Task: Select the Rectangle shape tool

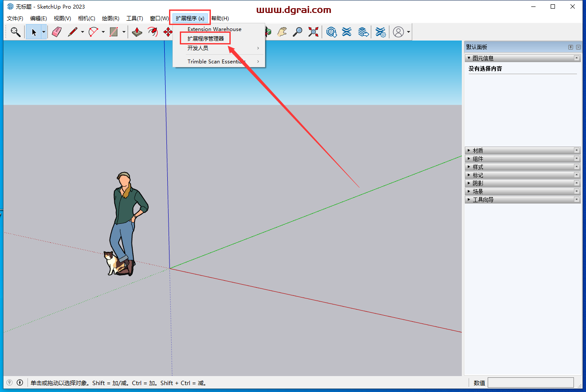Action: [x=114, y=32]
